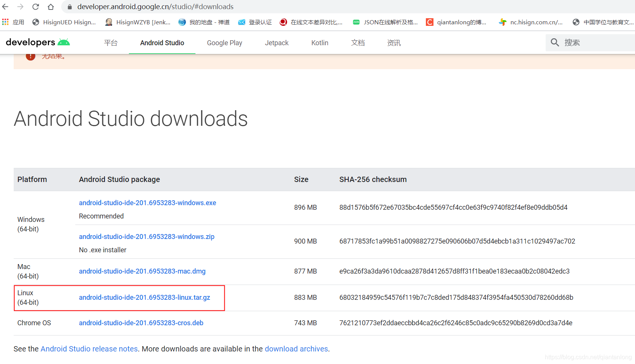This screenshot has width=635, height=364.
Task: Open the nc.hisign.com.cn bookmark
Action: coord(531,22)
